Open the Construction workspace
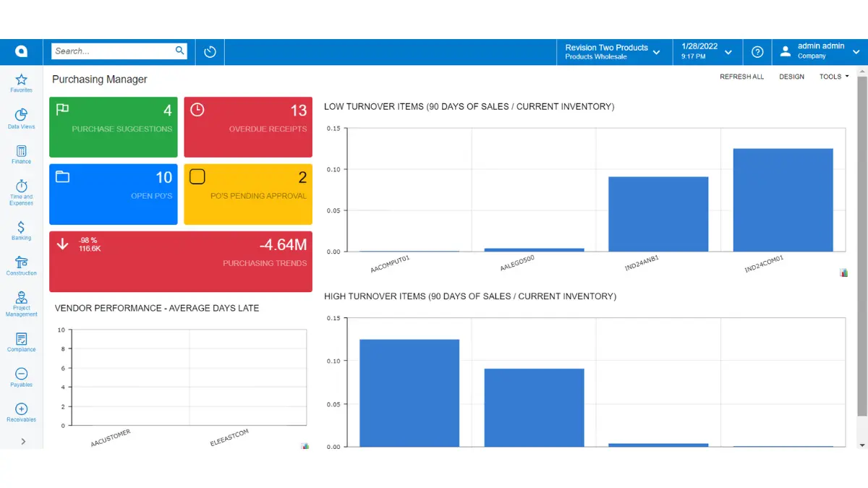Screen dimensions: 868x488 21,265
